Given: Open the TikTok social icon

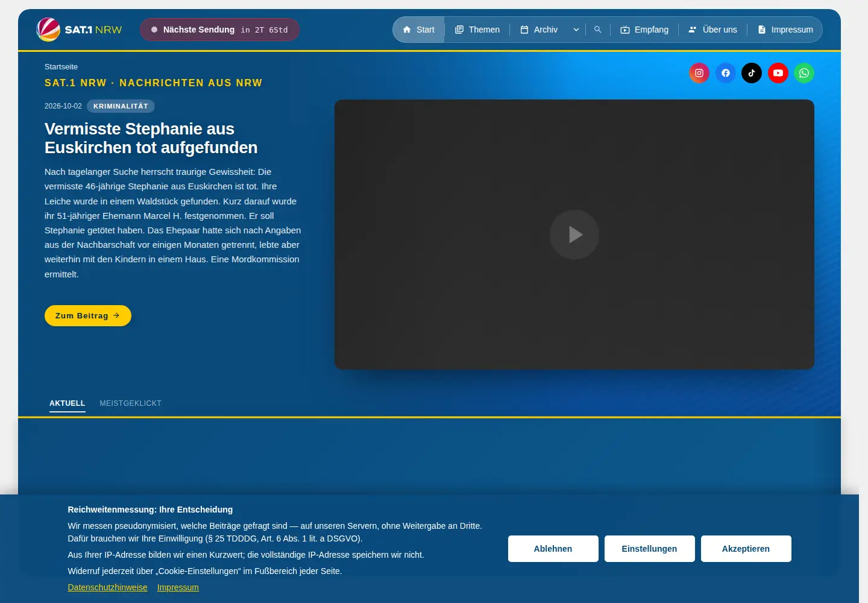Looking at the screenshot, I should (752, 73).
